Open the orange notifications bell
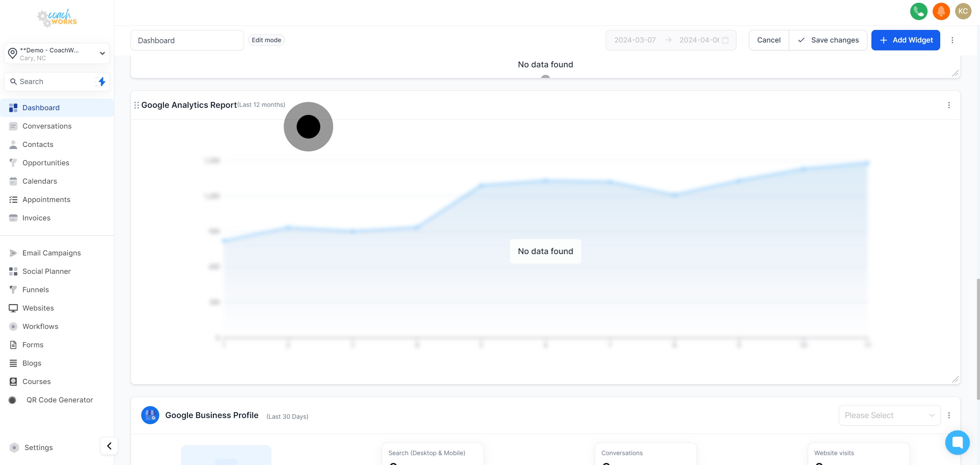The height and width of the screenshot is (465, 980). (x=941, y=11)
